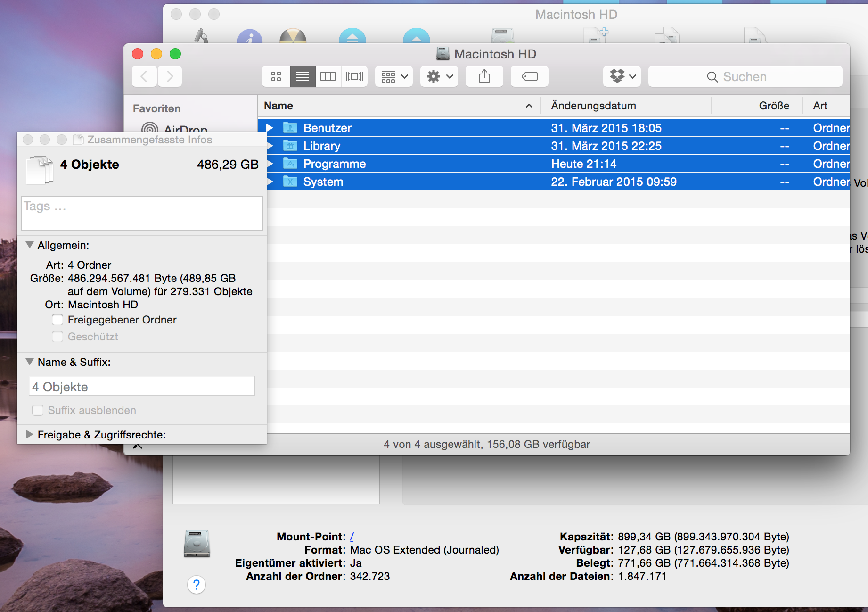Image resolution: width=868 pixels, height=612 pixels.
Task: Open the Arrange items dropdown
Action: (x=394, y=76)
